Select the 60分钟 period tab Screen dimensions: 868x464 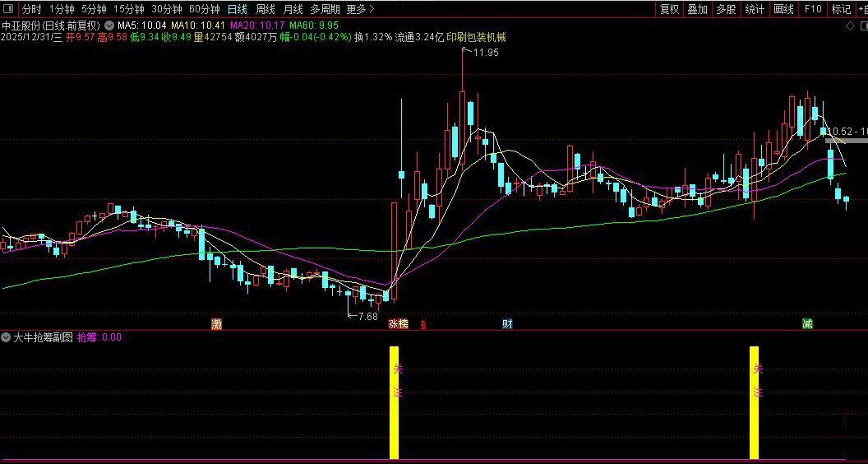[x=205, y=9]
